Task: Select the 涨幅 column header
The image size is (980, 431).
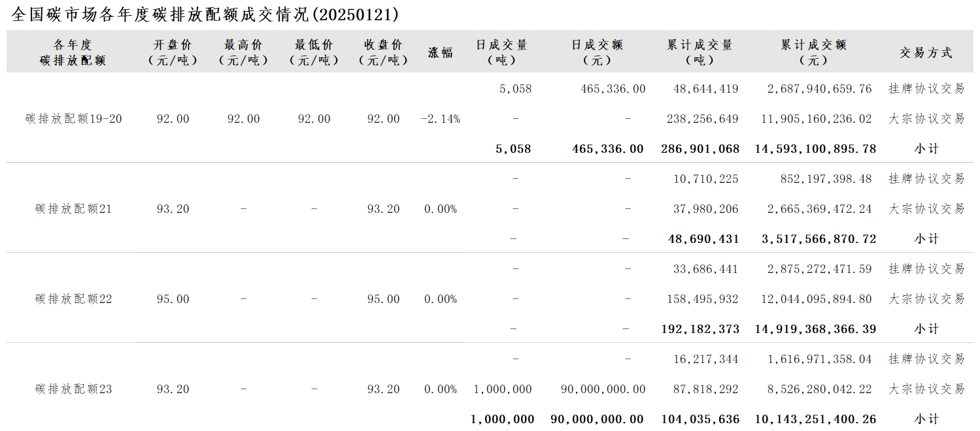Action: [x=441, y=53]
